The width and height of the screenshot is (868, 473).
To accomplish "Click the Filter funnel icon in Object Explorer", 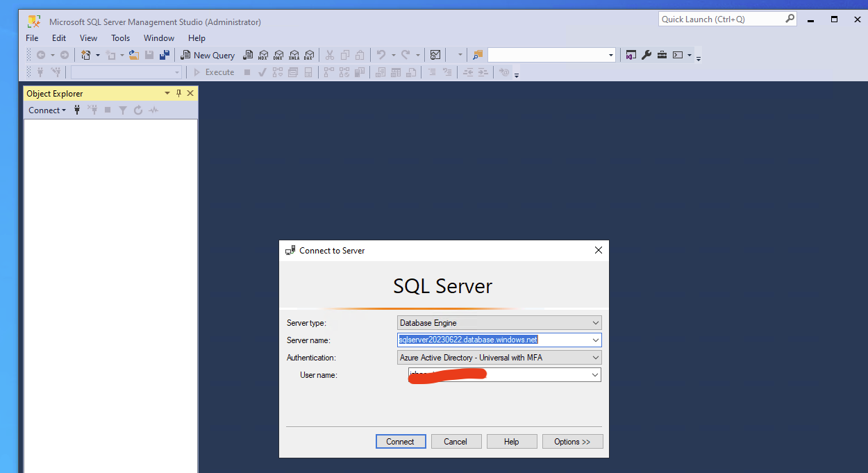I will (x=123, y=110).
